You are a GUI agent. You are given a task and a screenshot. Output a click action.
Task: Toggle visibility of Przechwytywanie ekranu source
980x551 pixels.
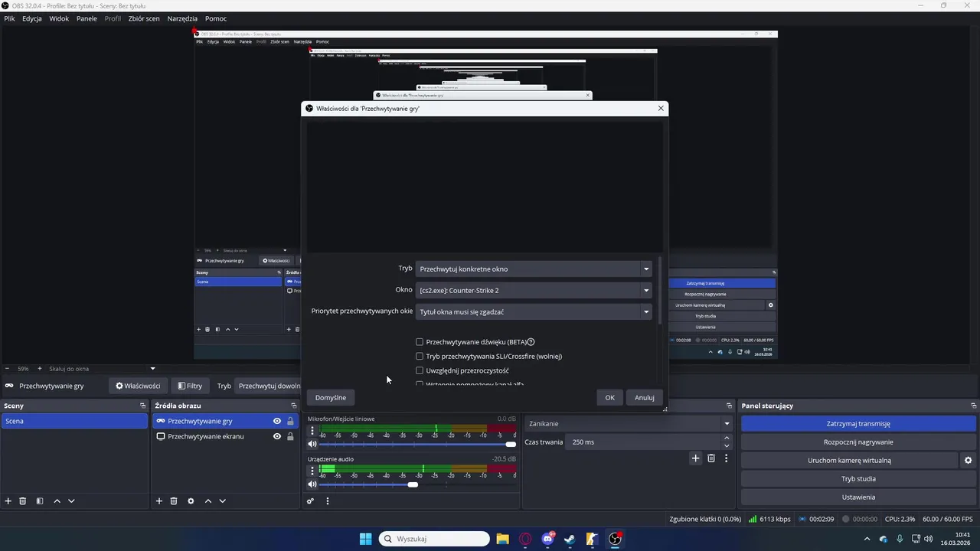pos(277,436)
